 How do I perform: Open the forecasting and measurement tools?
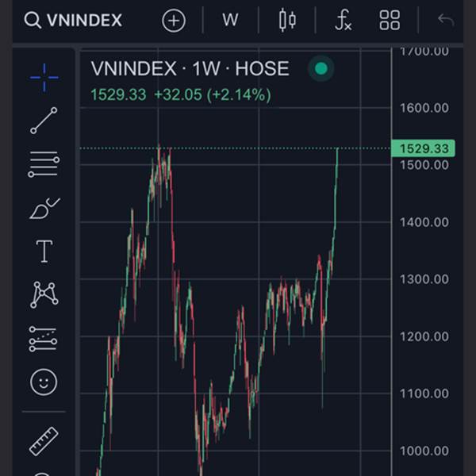[43, 339]
